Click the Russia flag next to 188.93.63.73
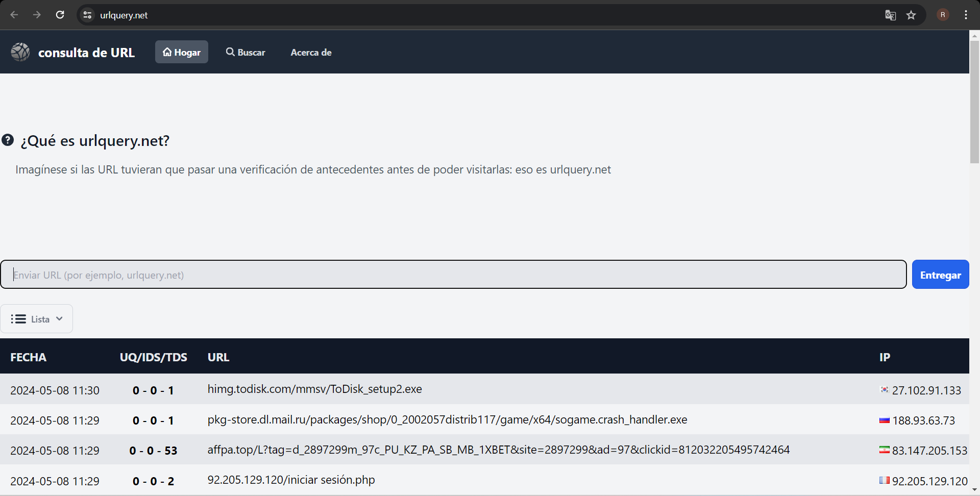The image size is (980, 496). point(885,420)
